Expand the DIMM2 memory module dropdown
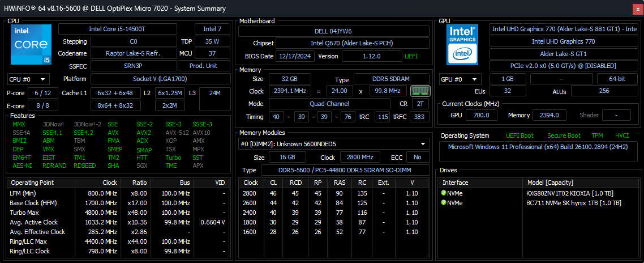This screenshot has width=644, height=263. click(x=334, y=144)
